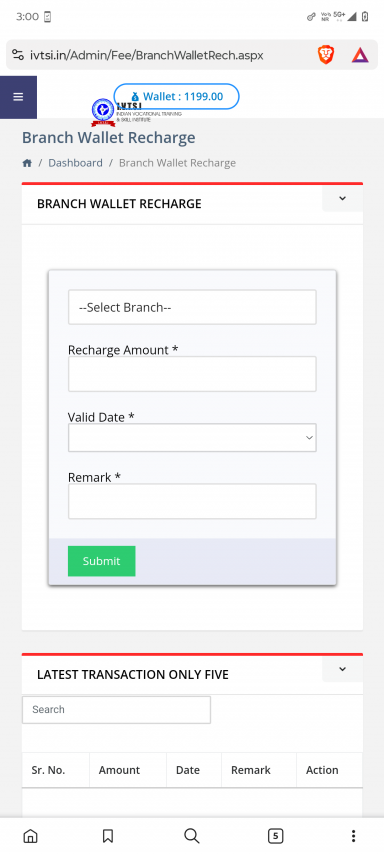Open the browser three-dot menu
Screen dimensions: 384x854
[x=353, y=836]
